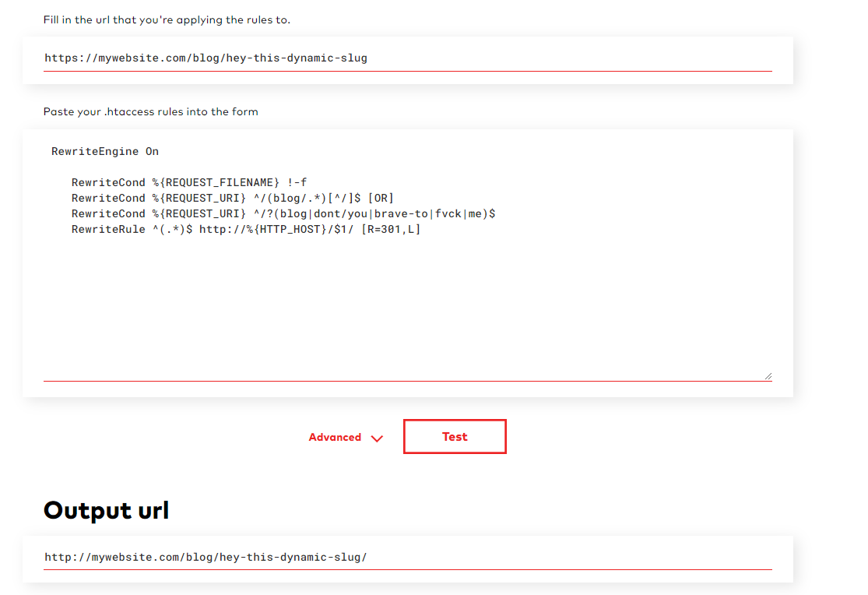The image size is (868, 595).
Task: Focus the URL input field
Action: click(x=407, y=58)
